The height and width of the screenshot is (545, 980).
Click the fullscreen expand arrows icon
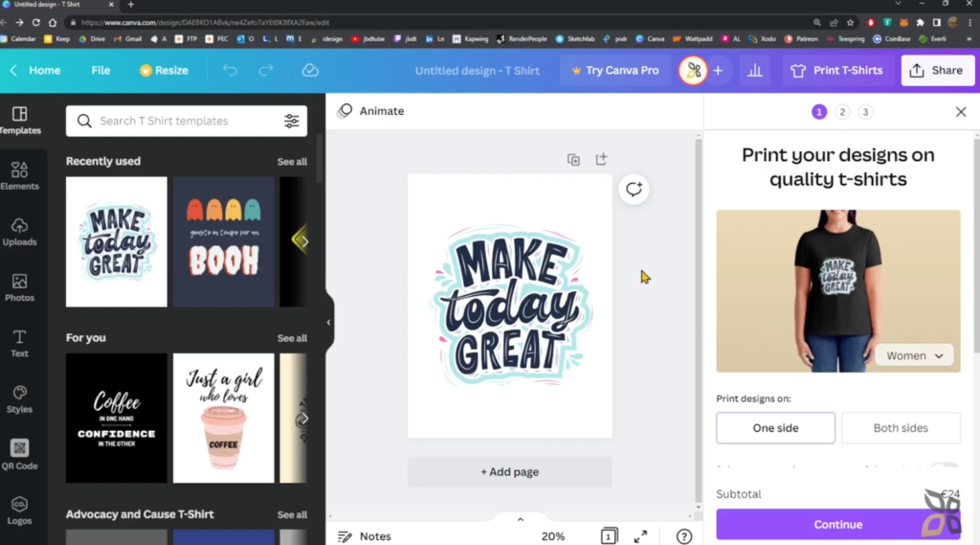point(640,536)
